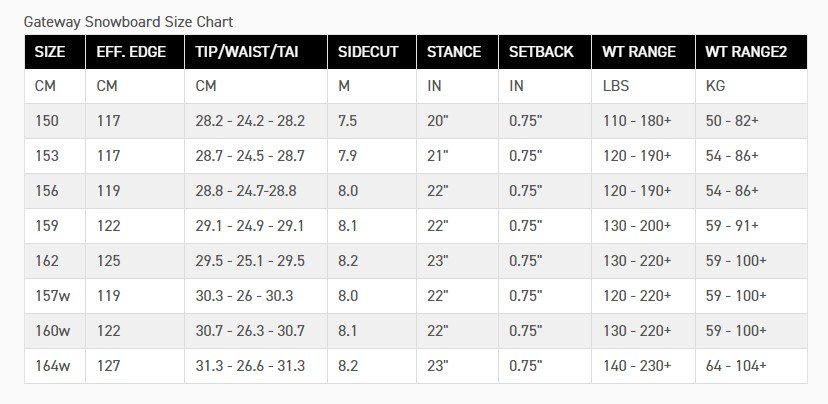Select the SIDECUT column header

[x=372, y=52]
